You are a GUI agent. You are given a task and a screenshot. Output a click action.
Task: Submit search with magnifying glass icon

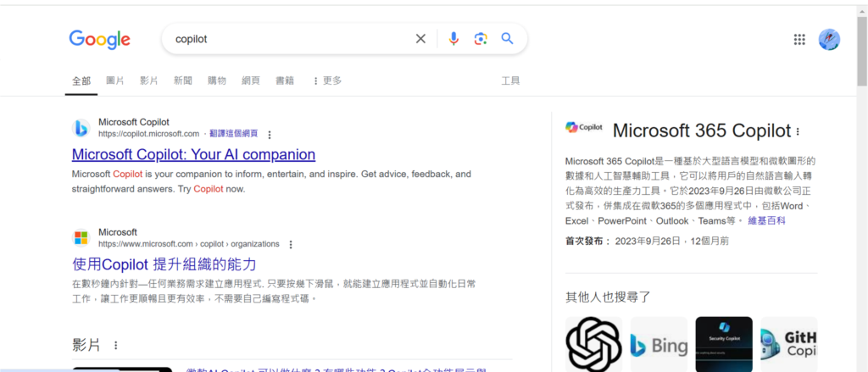(507, 39)
